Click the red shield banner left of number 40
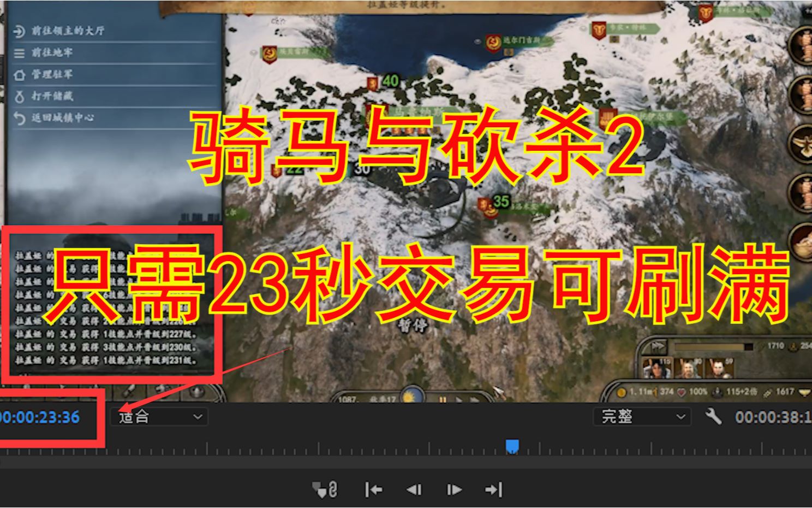The width and height of the screenshot is (812, 508). [373, 84]
